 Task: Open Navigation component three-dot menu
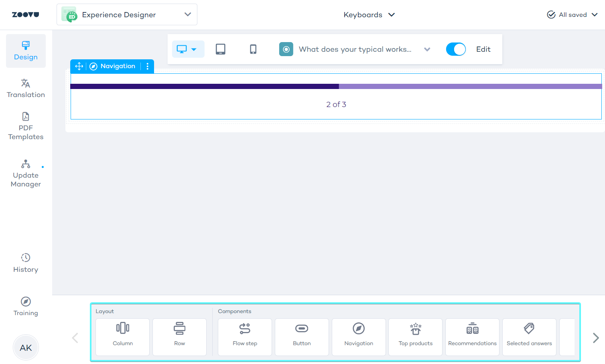coord(148,66)
